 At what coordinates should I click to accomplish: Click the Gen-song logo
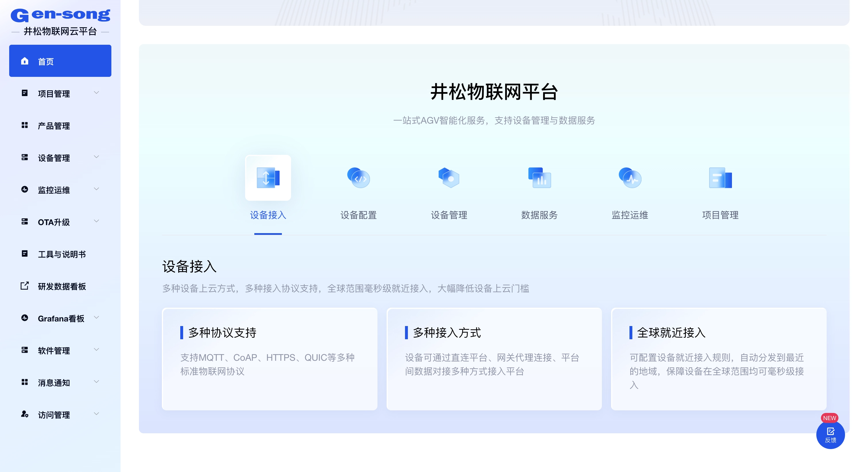tap(60, 15)
